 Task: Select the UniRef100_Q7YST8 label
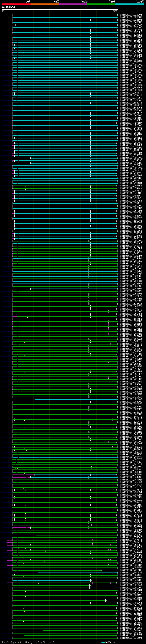coord(131,490)
